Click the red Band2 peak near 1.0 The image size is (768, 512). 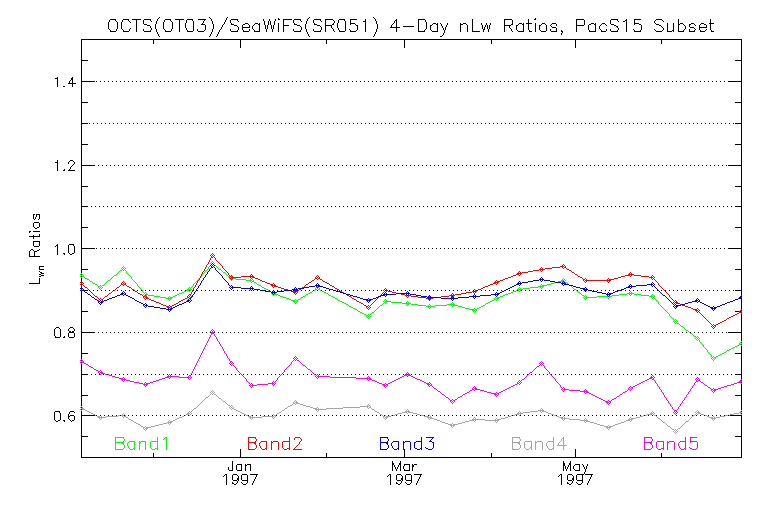(x=212, y=255)
